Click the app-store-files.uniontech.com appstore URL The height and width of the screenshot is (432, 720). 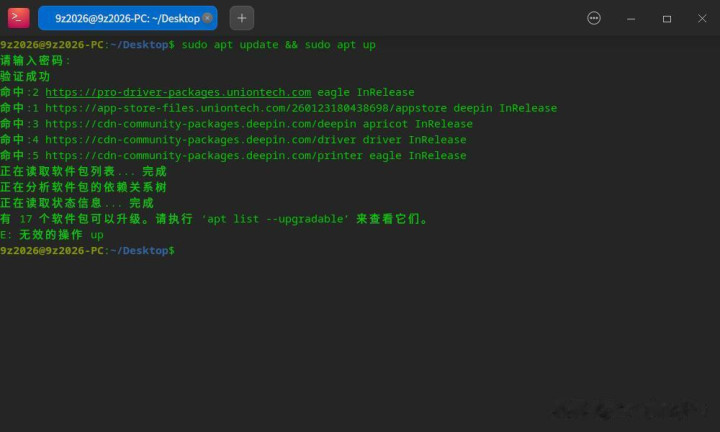[246, 108]
